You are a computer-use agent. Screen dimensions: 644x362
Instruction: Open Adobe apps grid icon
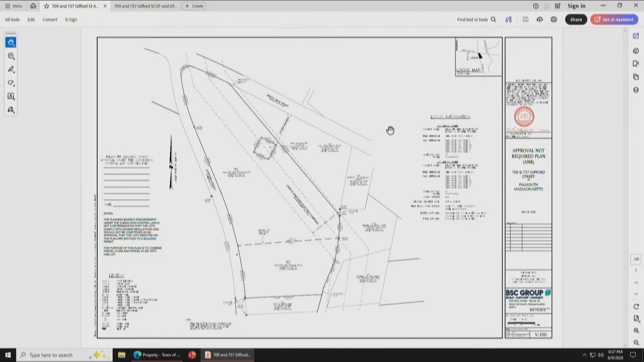click(x=557, y=6)
